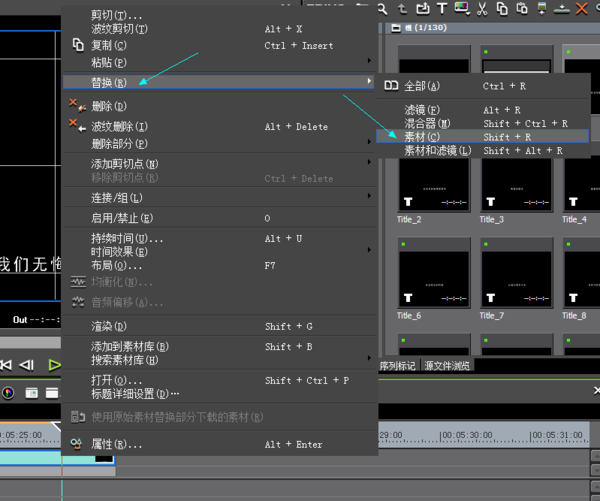
Task: Choose 添加到素材库(B) entry
Action: tap(219, 347)
